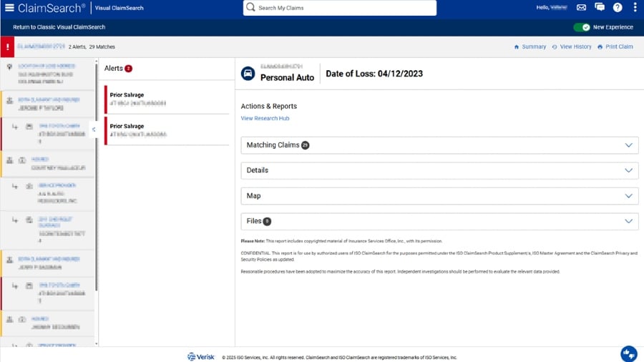Click the Alerts count badge

pos(129,69)
